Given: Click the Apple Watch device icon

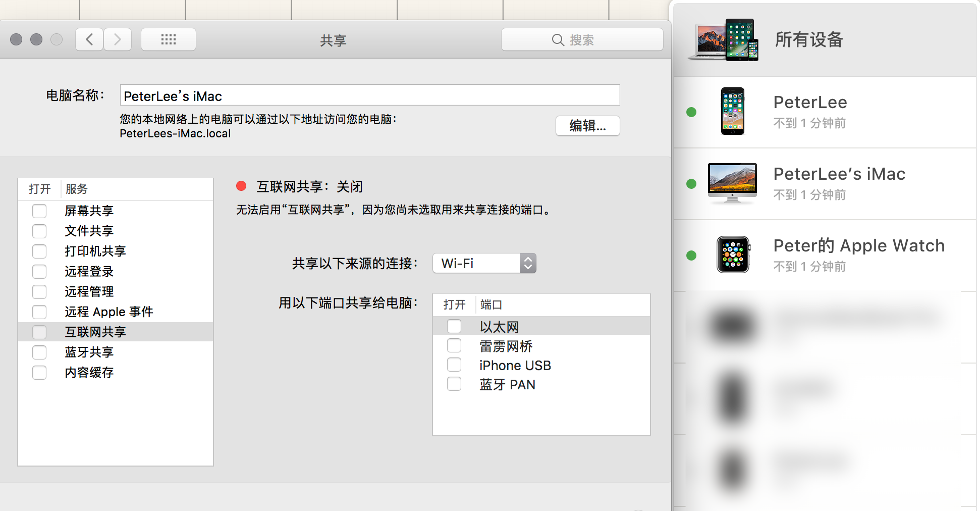Looking at the screenshot, I should pos(733,254).
